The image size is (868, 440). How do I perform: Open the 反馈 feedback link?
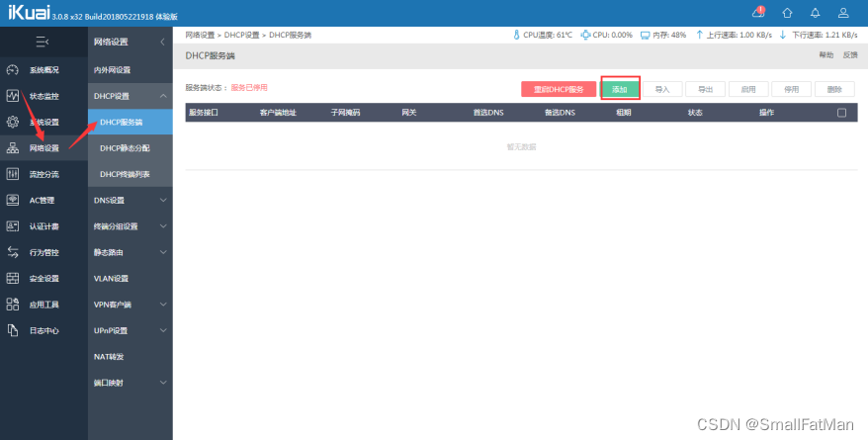tap(850, 54)
